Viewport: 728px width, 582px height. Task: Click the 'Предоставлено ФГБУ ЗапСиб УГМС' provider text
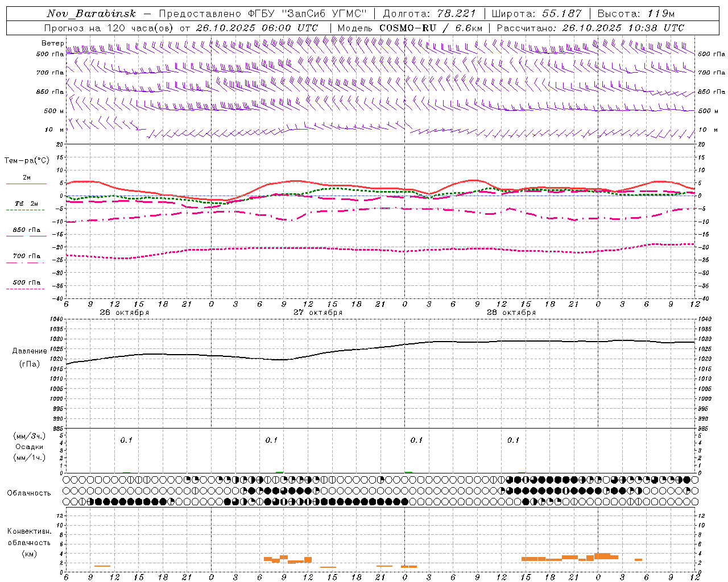pos(263,14)
